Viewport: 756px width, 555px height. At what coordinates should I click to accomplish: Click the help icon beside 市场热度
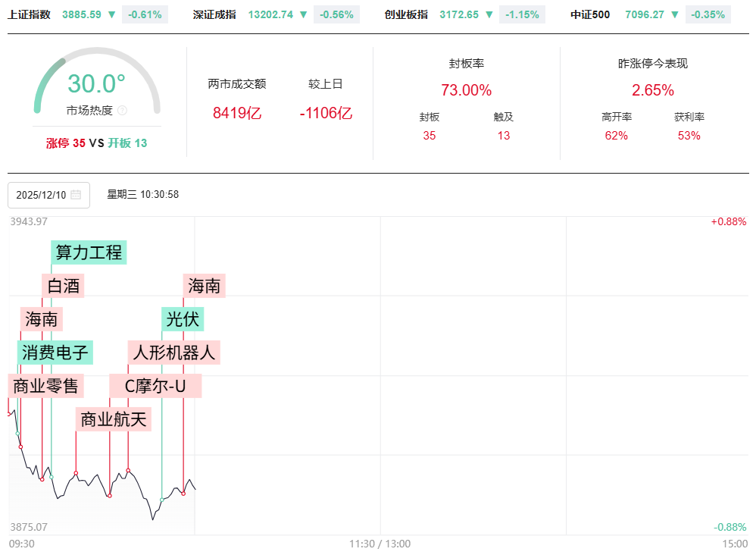pos(123,111)
